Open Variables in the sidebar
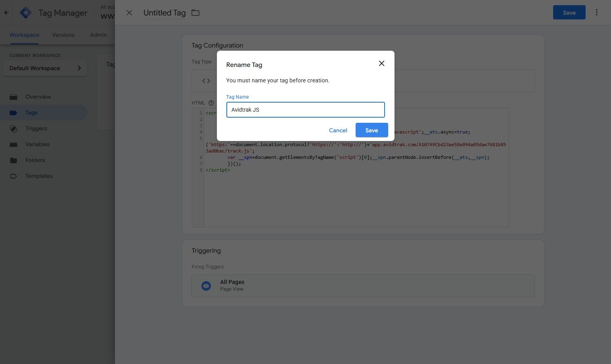This screenshot has height=364, width=611. (x=44, y=144)
